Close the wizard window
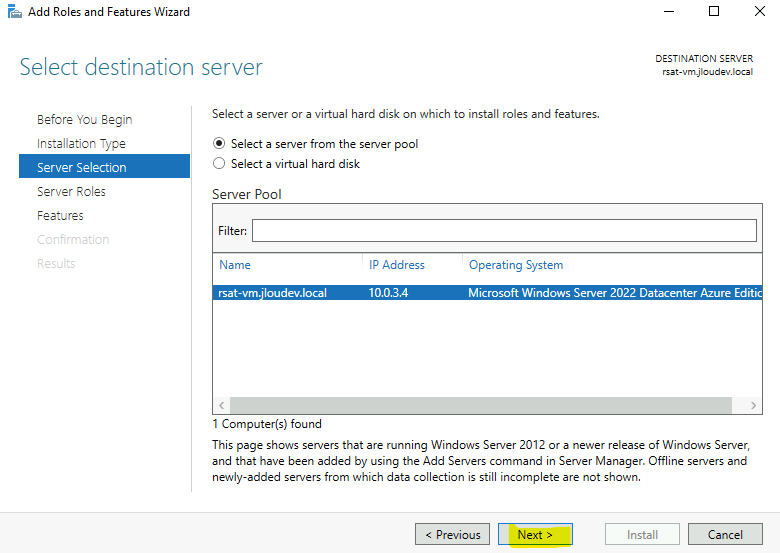The image size is (780, 553). 760,11
